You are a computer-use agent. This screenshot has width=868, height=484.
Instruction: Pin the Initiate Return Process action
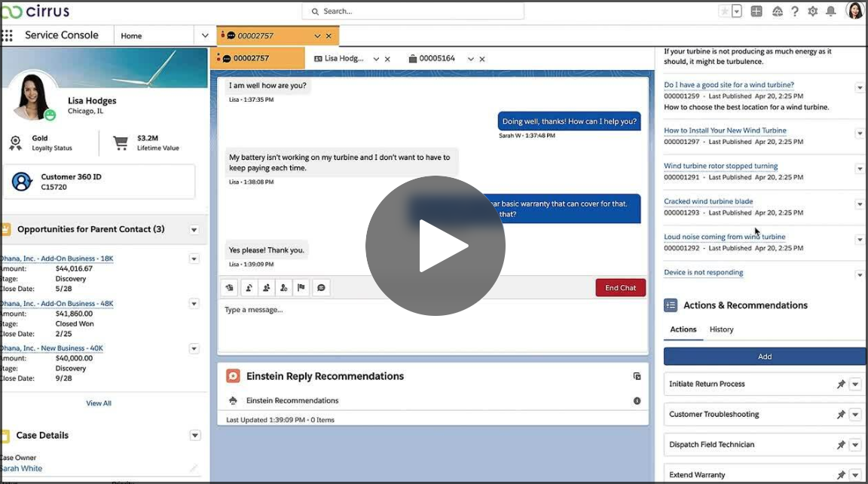point(841,384)
